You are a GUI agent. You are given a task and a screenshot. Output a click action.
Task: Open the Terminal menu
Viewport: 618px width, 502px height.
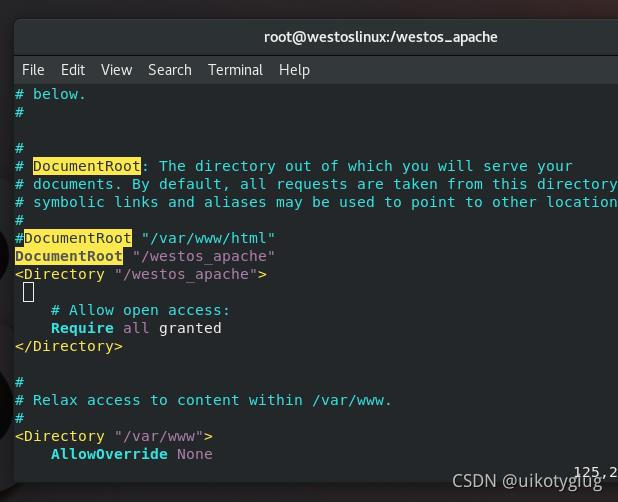(235, 70)
